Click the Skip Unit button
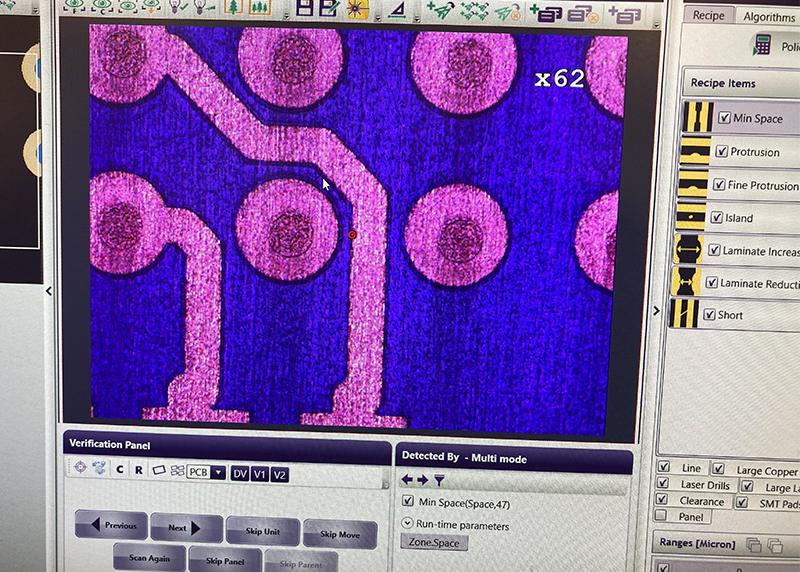 [x=263, y=531]
